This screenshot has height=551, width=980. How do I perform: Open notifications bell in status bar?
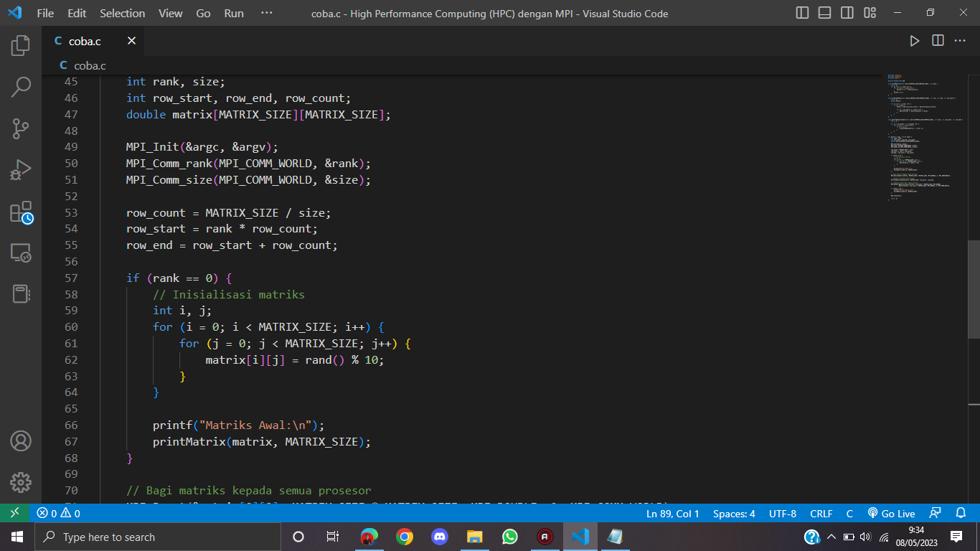(961, 513)
